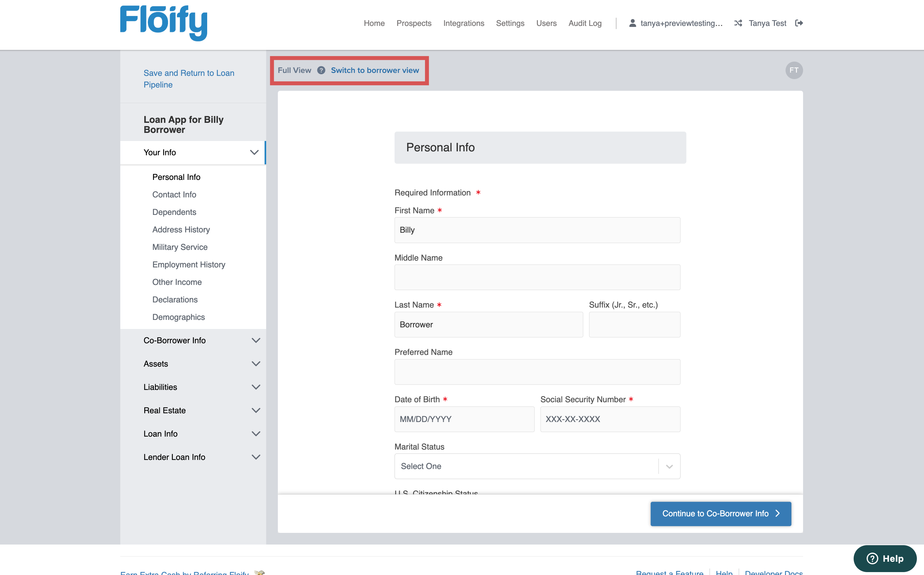The height and width of the screenshot is (575, 924).
Task: Click the FT avatar circle
Action: 794,70
